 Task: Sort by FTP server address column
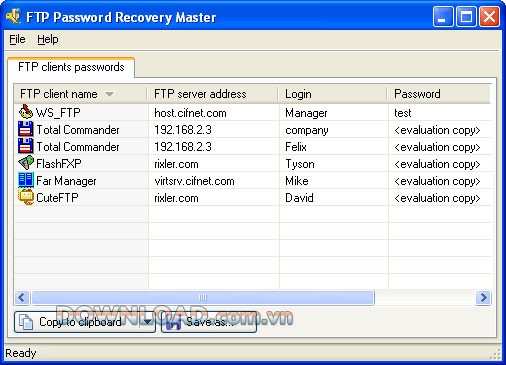212,94
